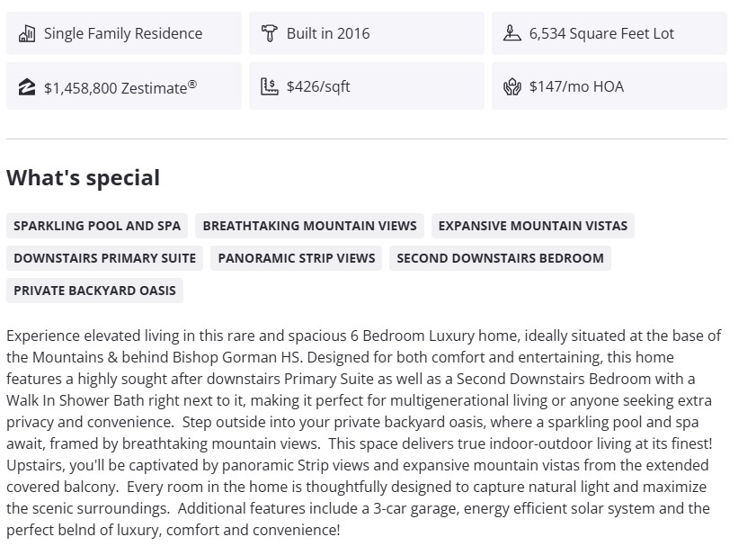756x546 pixels.
Task: Select the PANORAMIC STRIP VIEWS tag
Action: [x=297, y=258]
